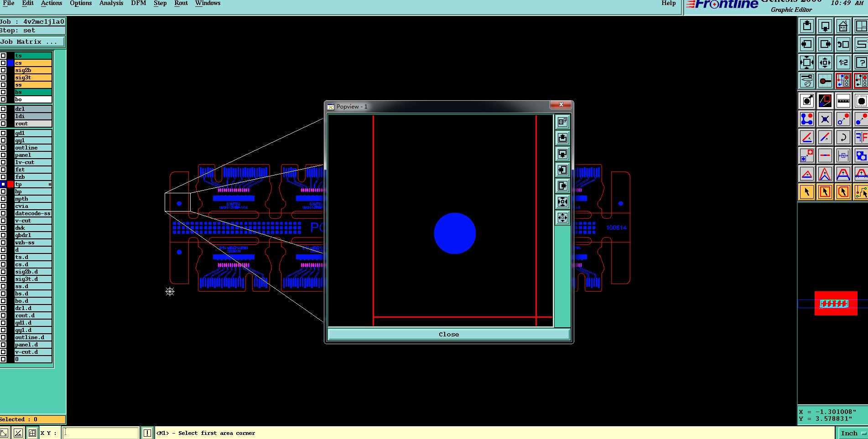This screenshot has height=439, width=868.
Task: Toggle the checkbox for layer panel.d
Action: [x=3, y=345]
